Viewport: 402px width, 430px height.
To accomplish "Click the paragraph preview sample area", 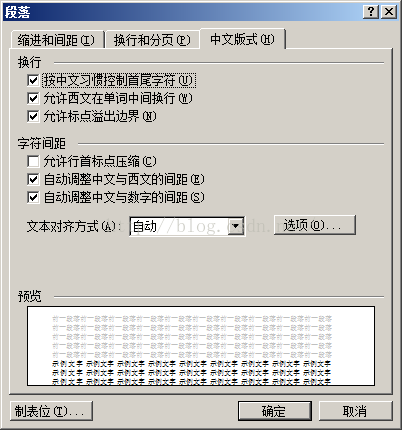I will [201, 346].
